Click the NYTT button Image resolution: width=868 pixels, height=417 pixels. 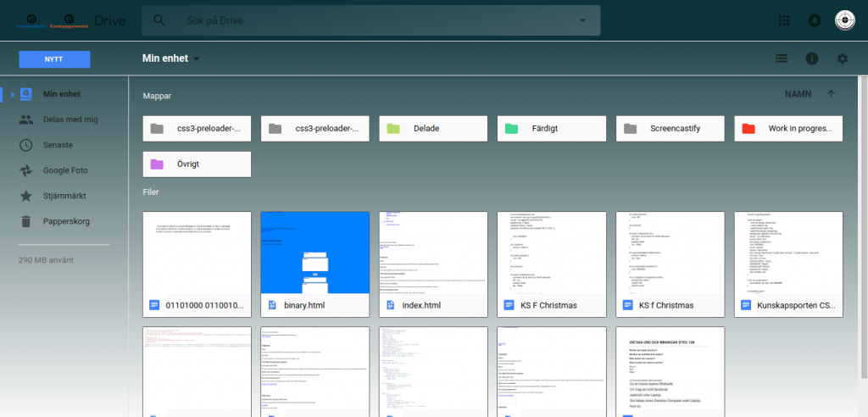[54, 59]
